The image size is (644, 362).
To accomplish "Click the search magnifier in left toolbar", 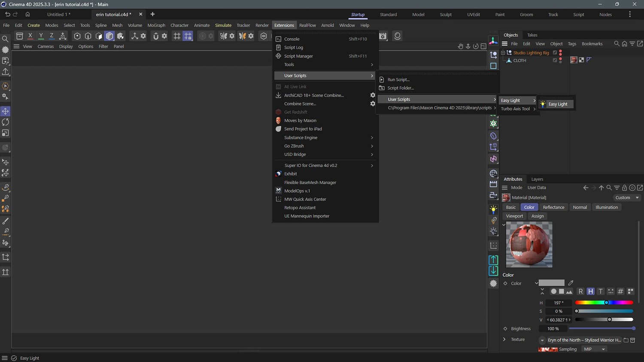I will [x=5, y=39].
